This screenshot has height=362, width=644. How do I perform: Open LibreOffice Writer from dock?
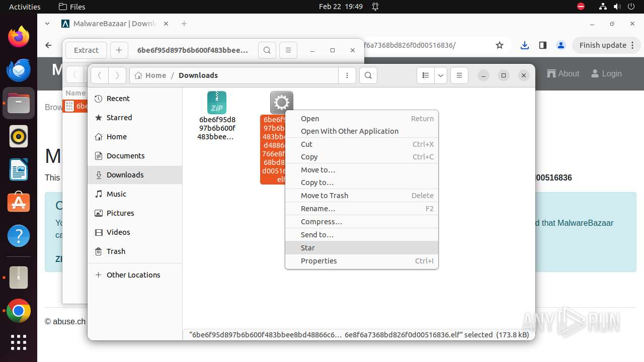[19, 169]
